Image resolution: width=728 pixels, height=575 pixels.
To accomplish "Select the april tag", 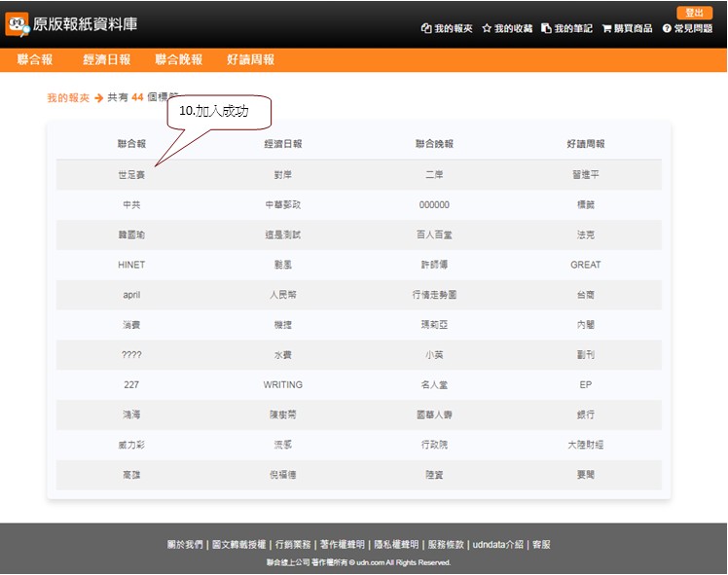I will [131, 295].
